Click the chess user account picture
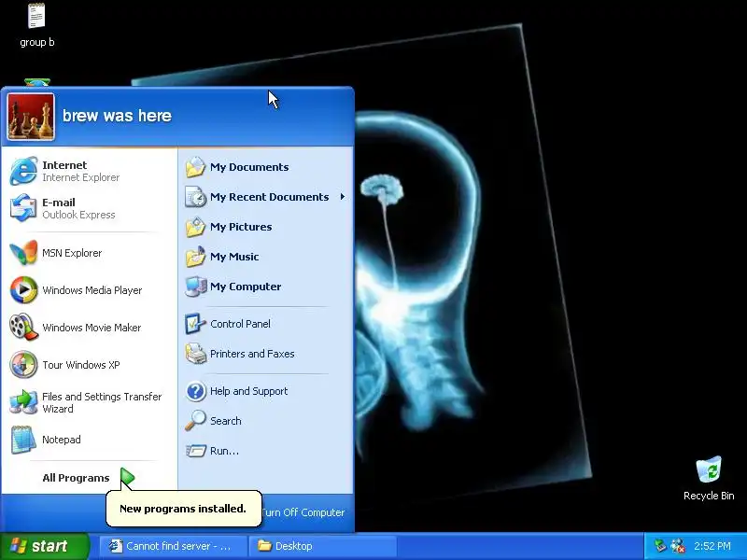Image resolution: width=747 pixels, height=560 pixels. [31, 118]
